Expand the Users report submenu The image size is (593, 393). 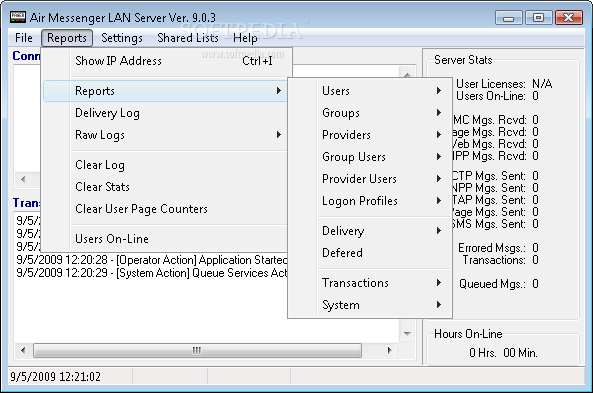[370, 91]
